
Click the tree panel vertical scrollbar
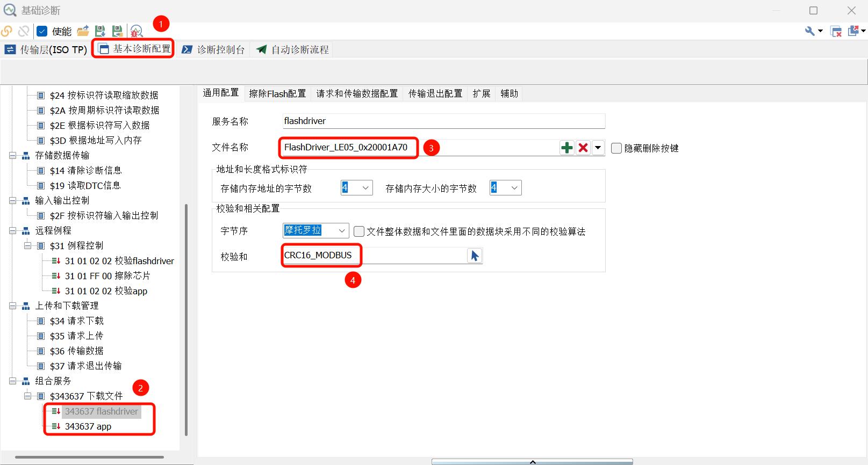coord(186,320)
